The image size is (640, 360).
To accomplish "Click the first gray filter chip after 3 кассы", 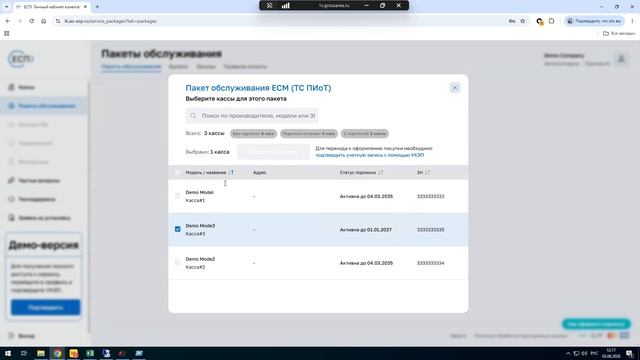I will tap(253, 133).
